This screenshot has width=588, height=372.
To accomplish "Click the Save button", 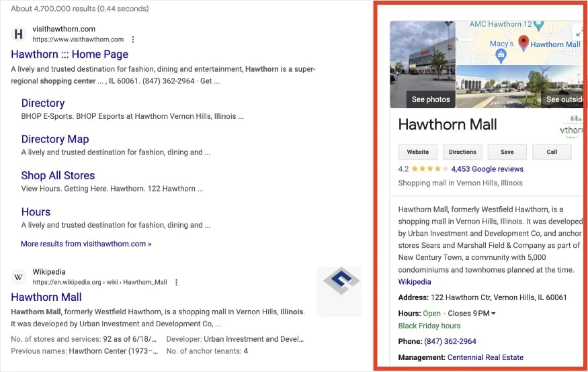I will point(507,152).
